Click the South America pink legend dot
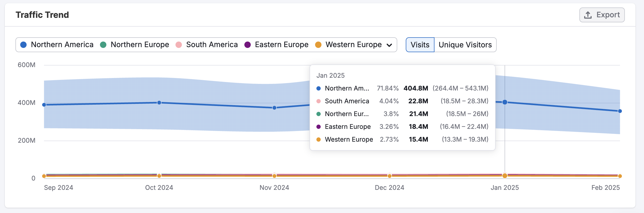This screenshot has width=644, height=213. tap(179, 45)
